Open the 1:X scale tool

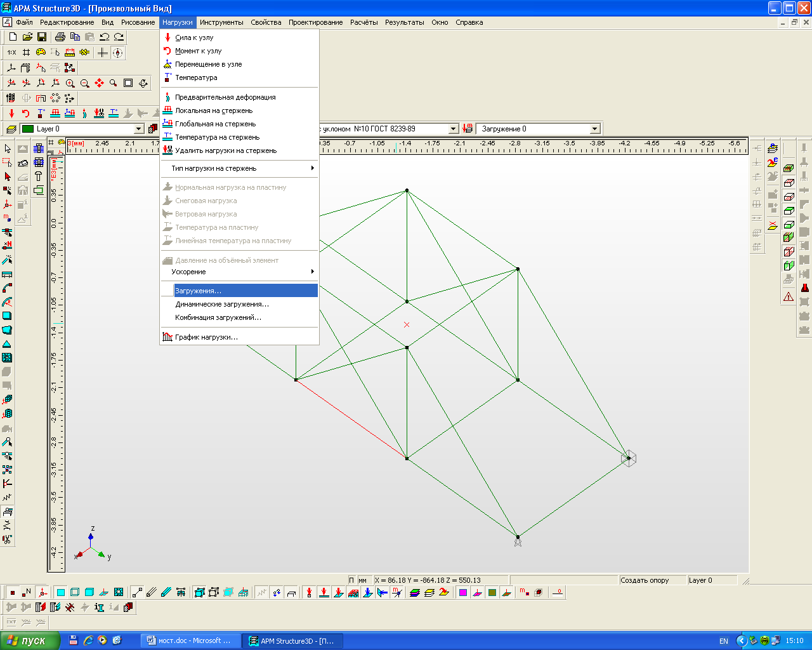pos(11,53)
